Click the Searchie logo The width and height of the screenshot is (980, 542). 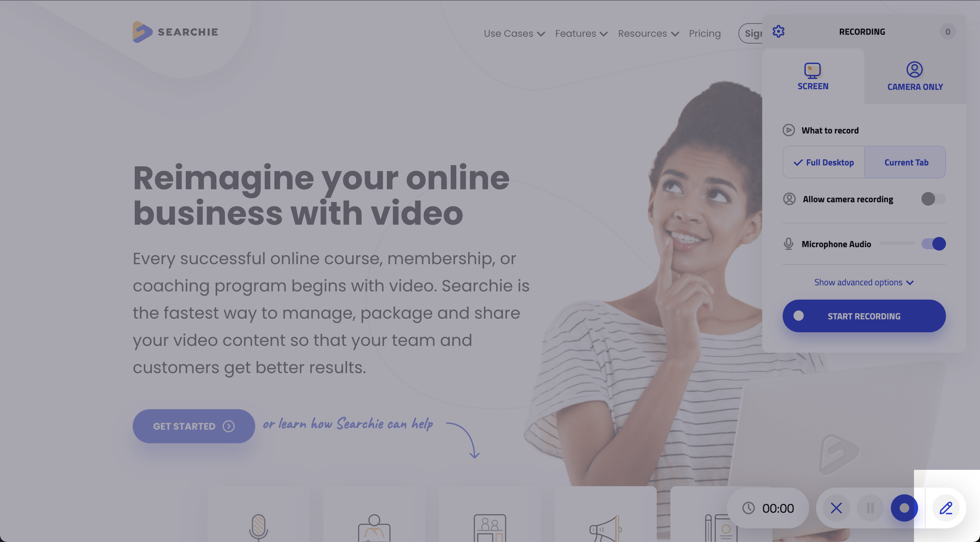coord(175,32)
